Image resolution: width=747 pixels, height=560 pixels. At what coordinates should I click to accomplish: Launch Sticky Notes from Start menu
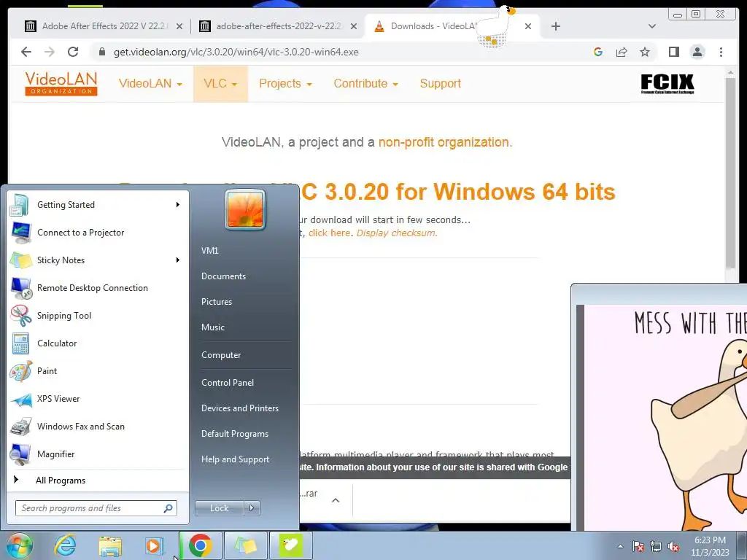coord(97,260)
